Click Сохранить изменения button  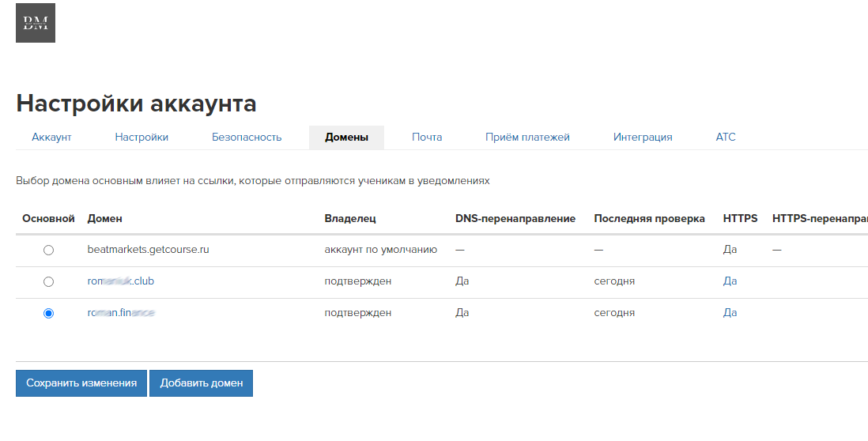pos(81,383)
